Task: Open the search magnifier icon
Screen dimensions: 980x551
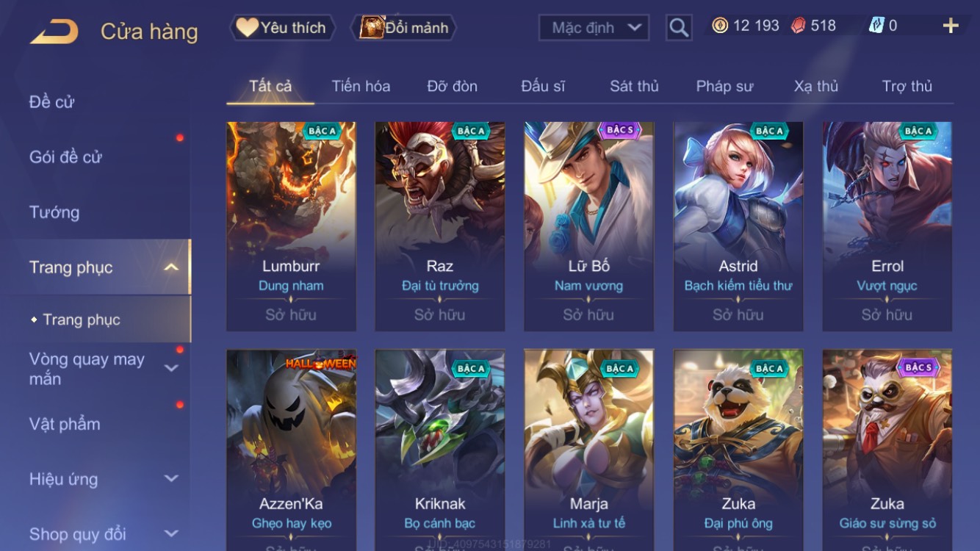Action: [x=679, y=28]
